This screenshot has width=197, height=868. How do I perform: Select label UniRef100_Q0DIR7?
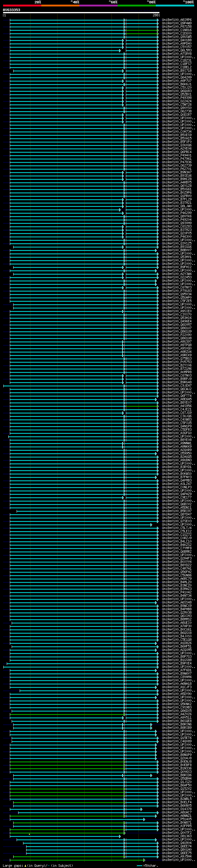177,115
